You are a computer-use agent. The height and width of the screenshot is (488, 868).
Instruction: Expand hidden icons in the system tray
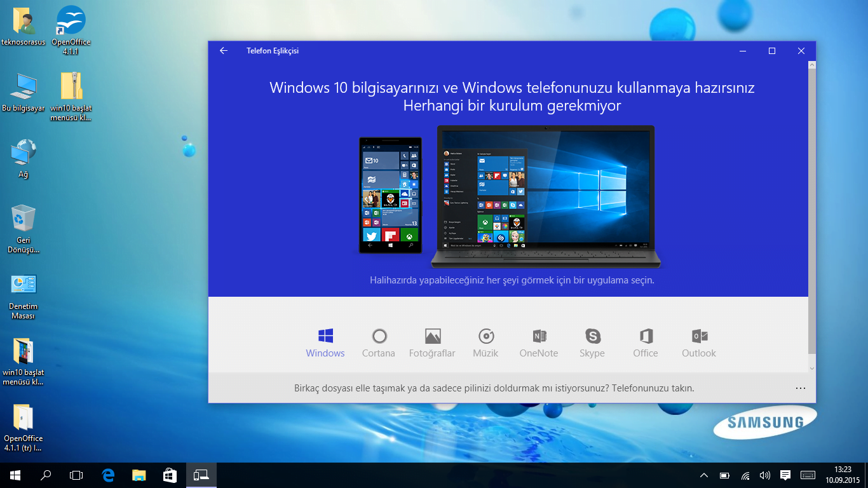703,475
